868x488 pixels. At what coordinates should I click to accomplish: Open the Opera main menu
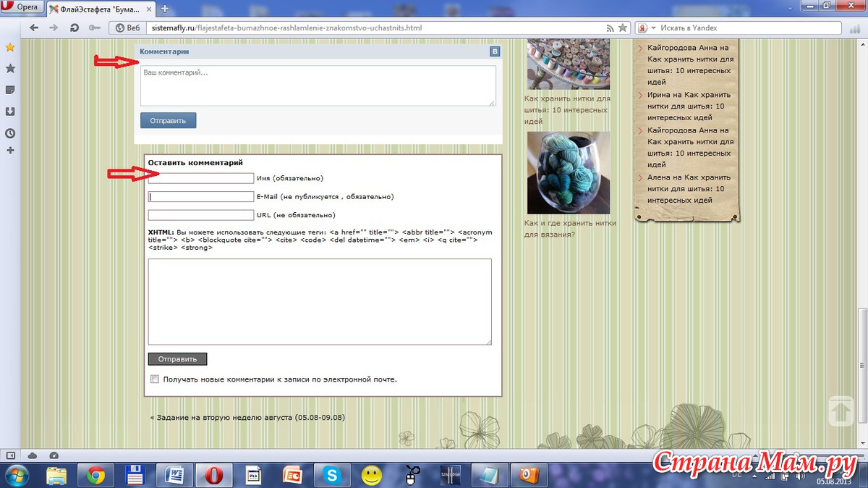point(22,7)
